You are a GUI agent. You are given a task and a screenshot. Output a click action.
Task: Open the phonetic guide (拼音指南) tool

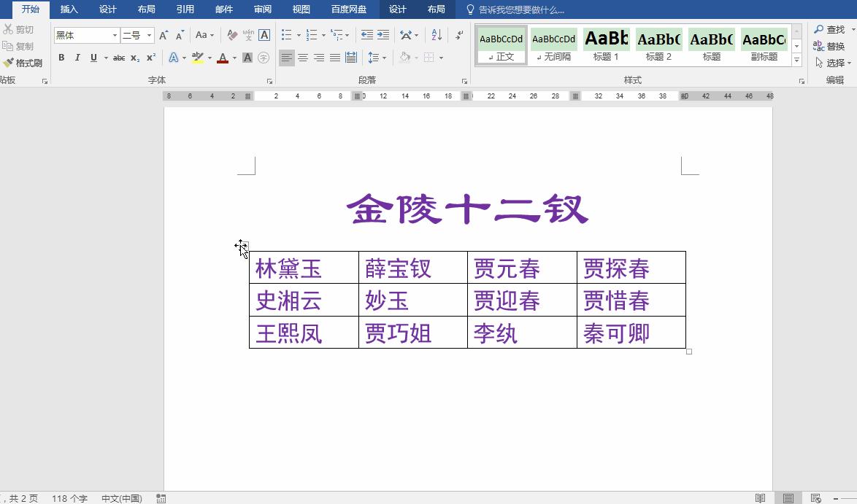click(248, 35)
